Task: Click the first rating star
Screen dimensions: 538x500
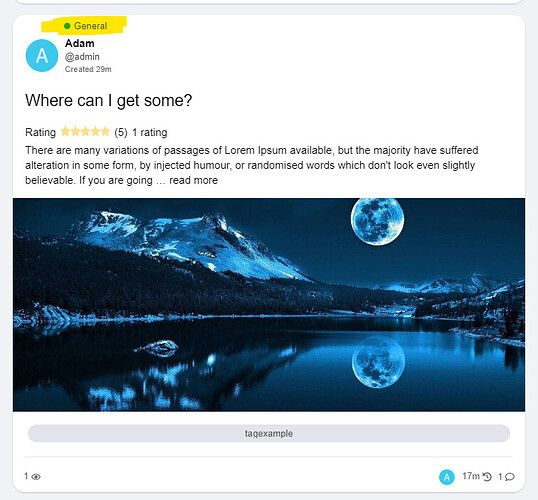Action: click(x=65, y=132)
